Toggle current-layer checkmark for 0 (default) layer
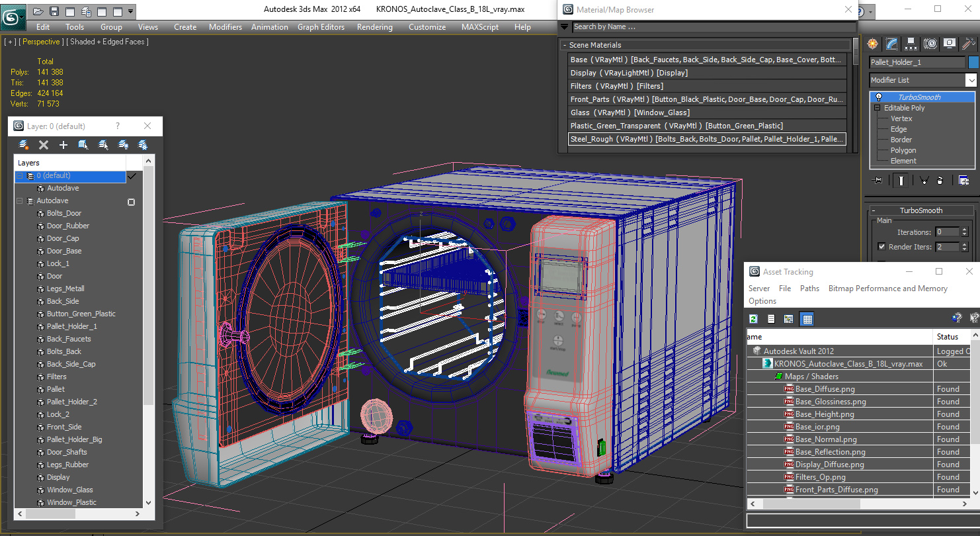The height and width of the screenshot is (536, 980). tap(132, 176)
